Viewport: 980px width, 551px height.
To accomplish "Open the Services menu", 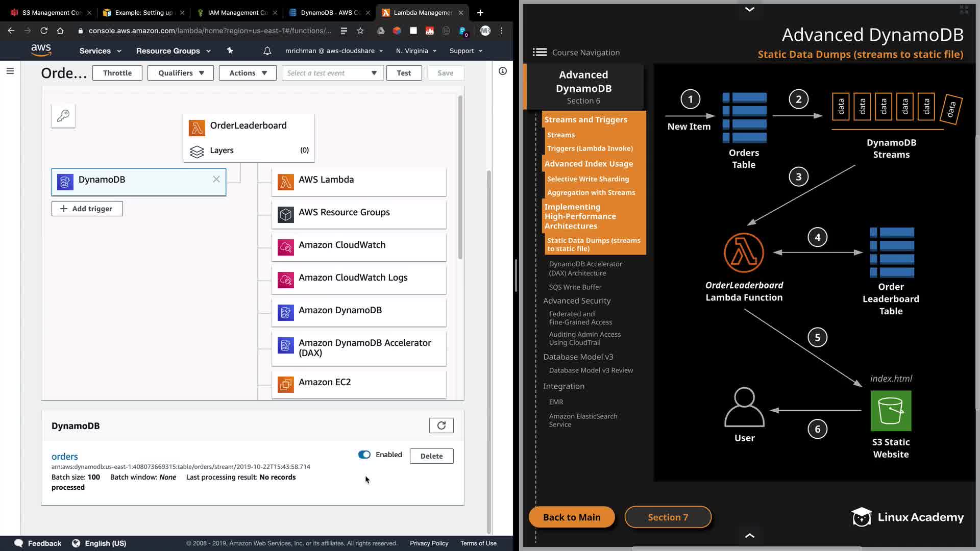I will coord(100,51).
